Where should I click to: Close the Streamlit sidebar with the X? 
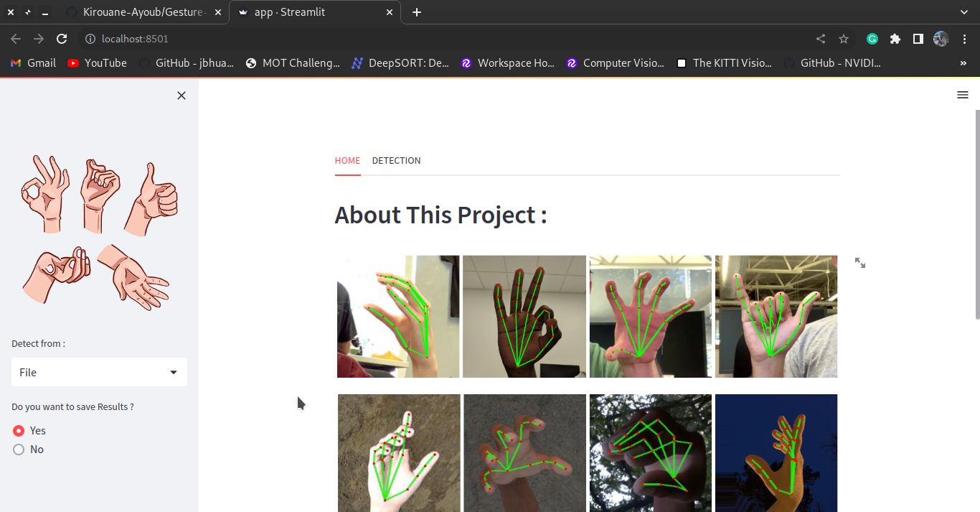click(181, 95)
